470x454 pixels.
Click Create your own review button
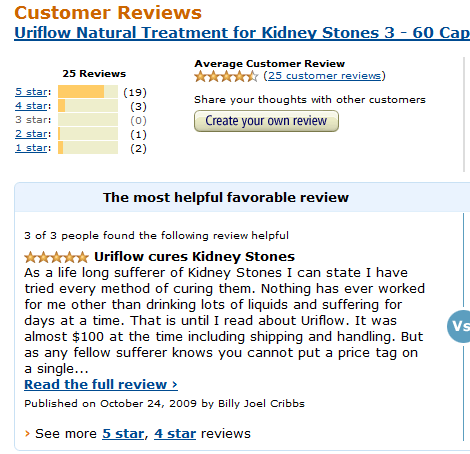266,121
